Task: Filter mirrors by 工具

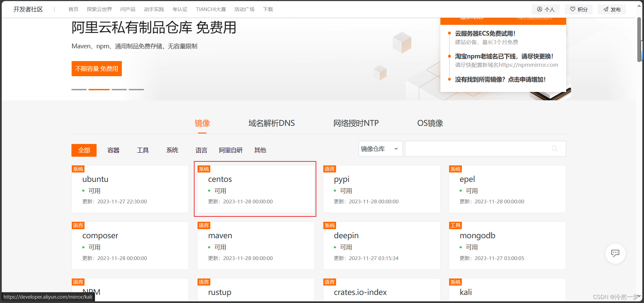Action: 143,150
